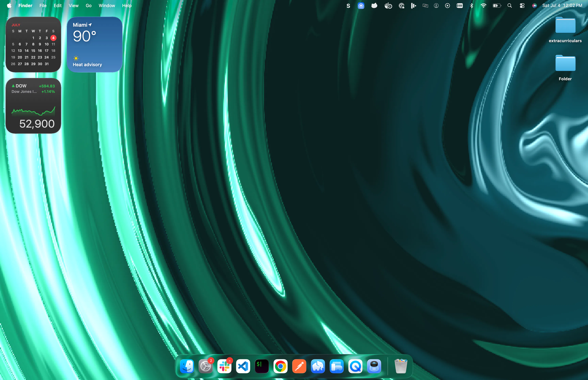This screenshot has width=588, height=380.
Task: Open the Bluetooth status menu
Action: point(471,6)
